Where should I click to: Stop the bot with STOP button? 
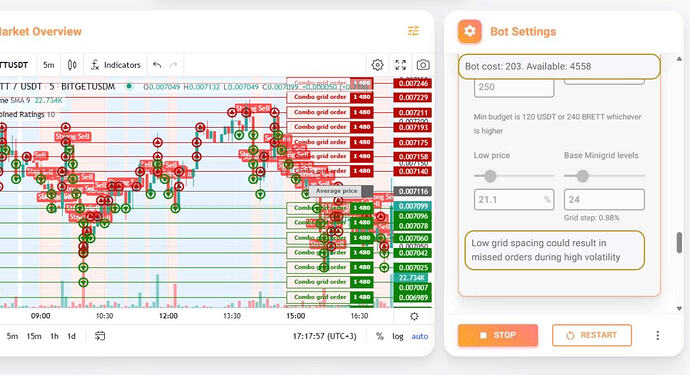click(498, 335)
